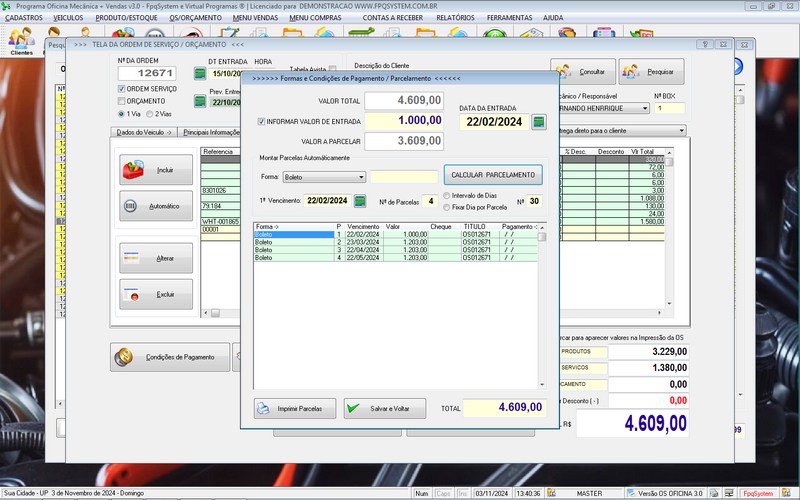The image size is (800, 500).
Task: Open the AJUDA menu
Action: point(553,18)
